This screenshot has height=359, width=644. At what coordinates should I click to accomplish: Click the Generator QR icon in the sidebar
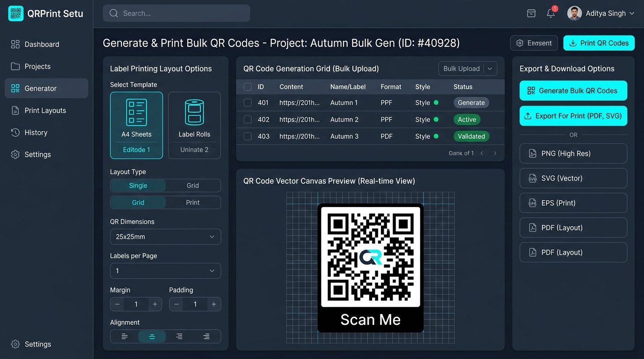point(15,88)
